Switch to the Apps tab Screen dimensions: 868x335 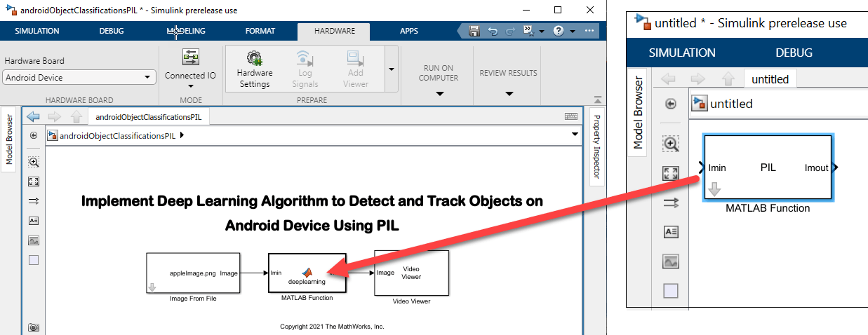point(409,31)
